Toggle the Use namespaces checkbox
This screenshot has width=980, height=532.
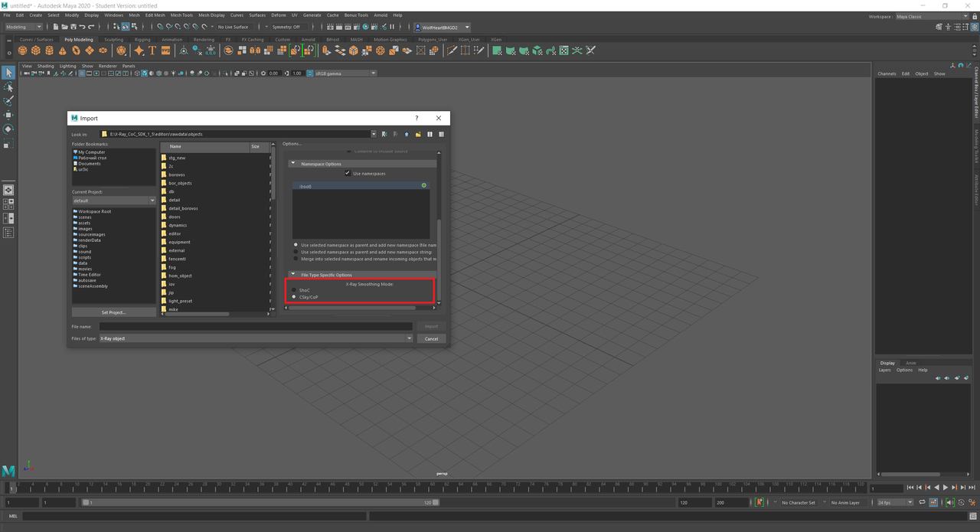348,174
